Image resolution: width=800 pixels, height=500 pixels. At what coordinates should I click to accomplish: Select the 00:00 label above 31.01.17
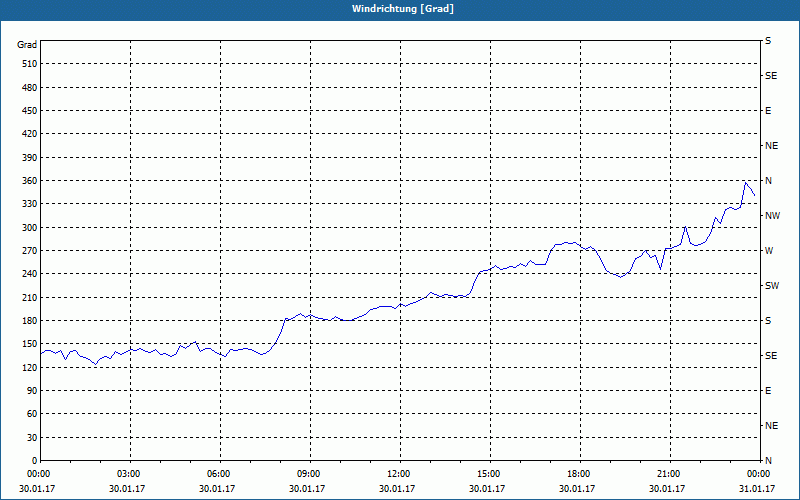[758, 474]
